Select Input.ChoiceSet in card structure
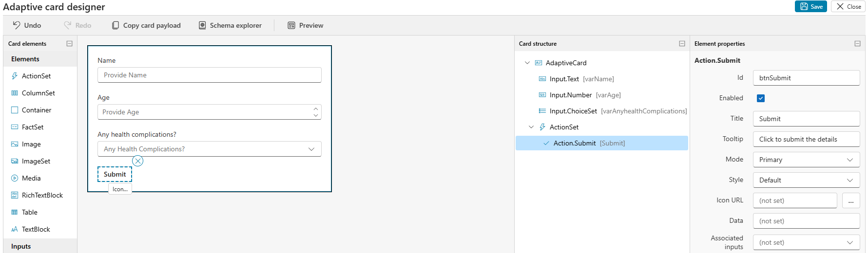Screen dimensions: 868x253 pos(573,111)
